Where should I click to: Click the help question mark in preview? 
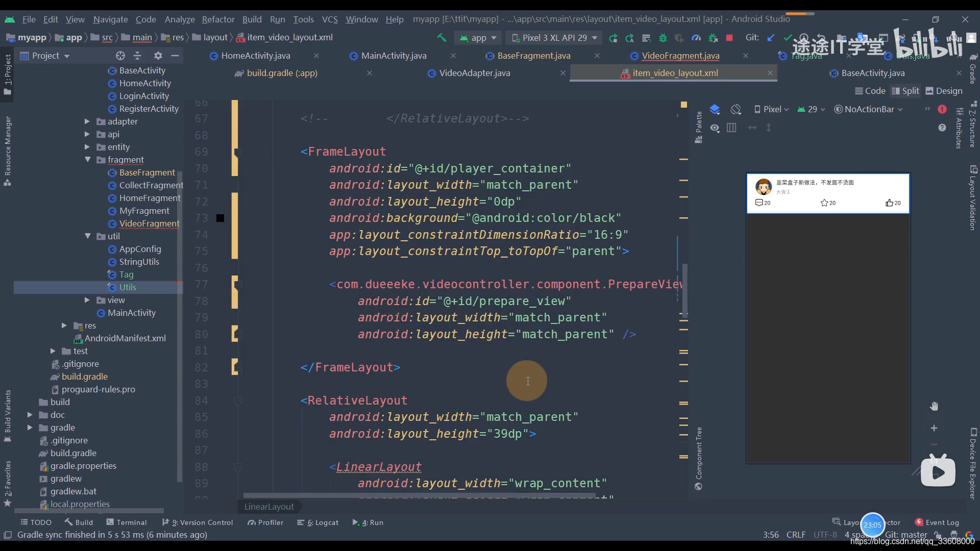(x=942, y=128)
